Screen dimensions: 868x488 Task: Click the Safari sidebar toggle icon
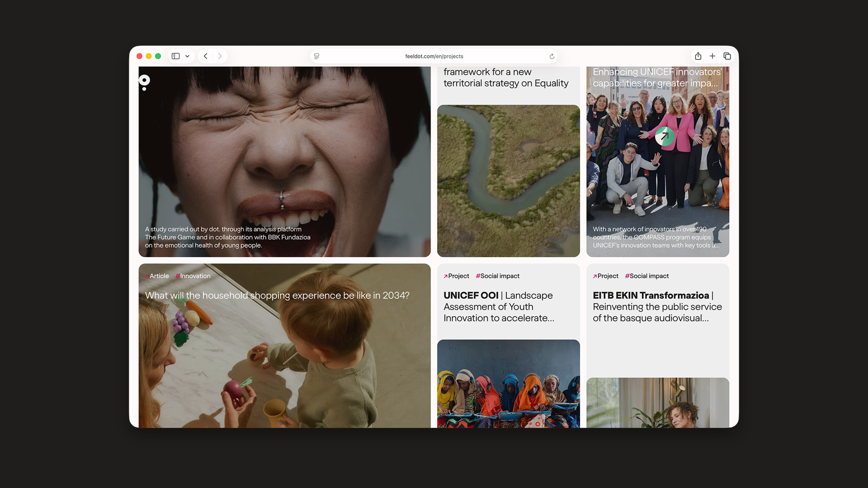(175, 56)
